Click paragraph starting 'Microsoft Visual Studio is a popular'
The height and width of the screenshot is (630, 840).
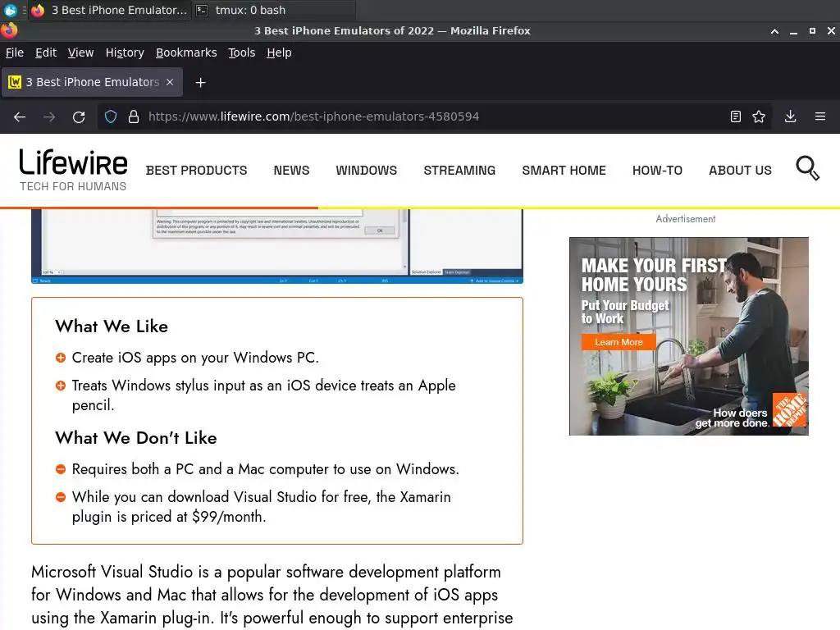[272, 596]
